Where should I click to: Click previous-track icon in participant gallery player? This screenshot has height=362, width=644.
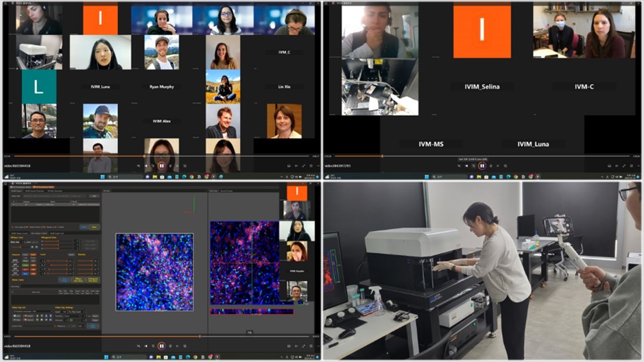(146, 166)
